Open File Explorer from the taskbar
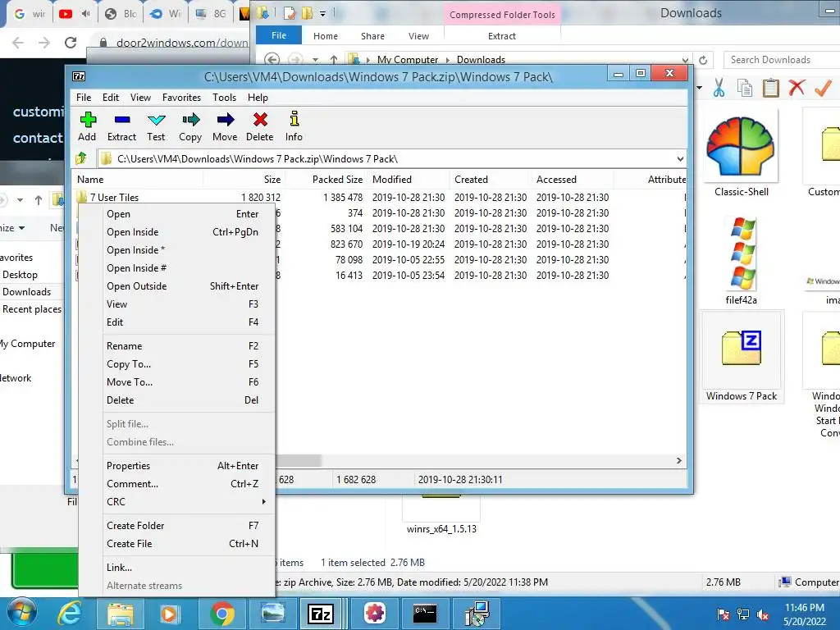Screen dimensions: 840x630 coord(121,614)
